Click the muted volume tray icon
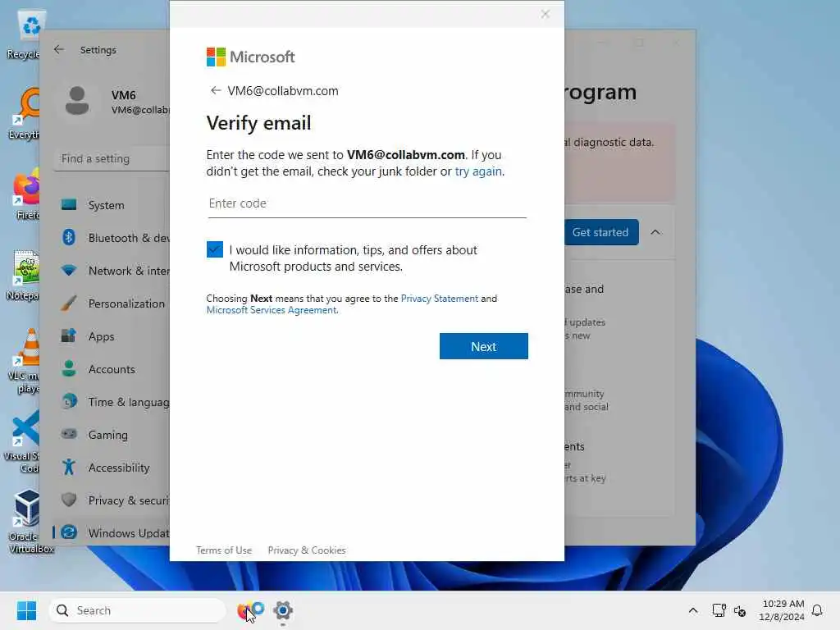 click(740, 610)
